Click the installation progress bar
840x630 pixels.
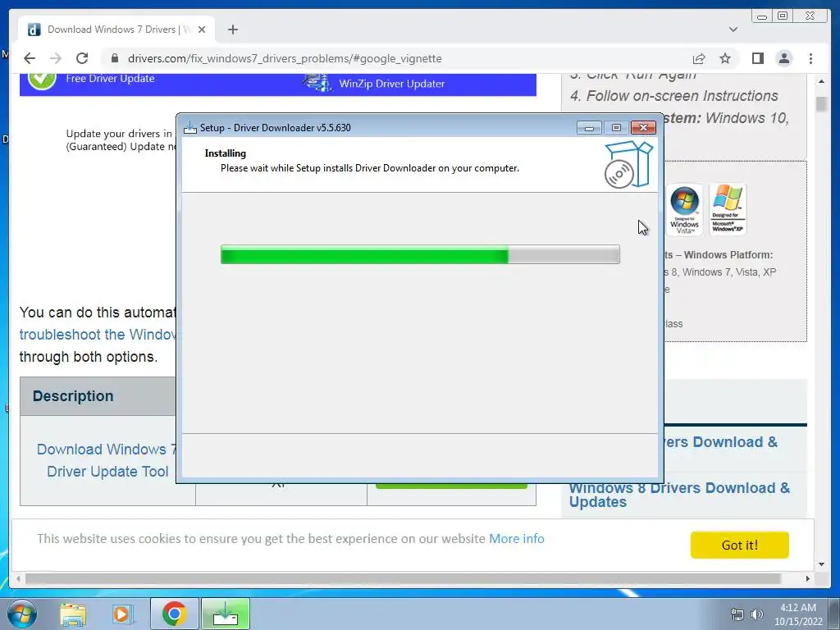(x=420, y=254)
